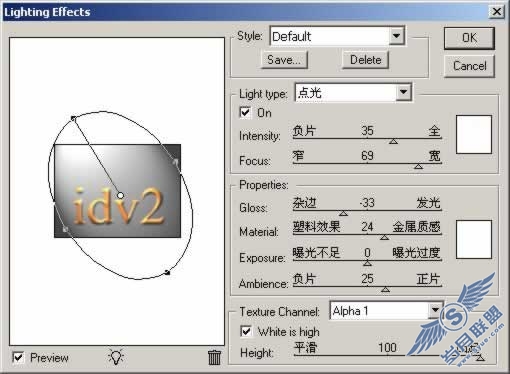Click the Intensity slider handle
This screenshot has height=374, width=510.
pyautogui.click(x=393, y=141)
